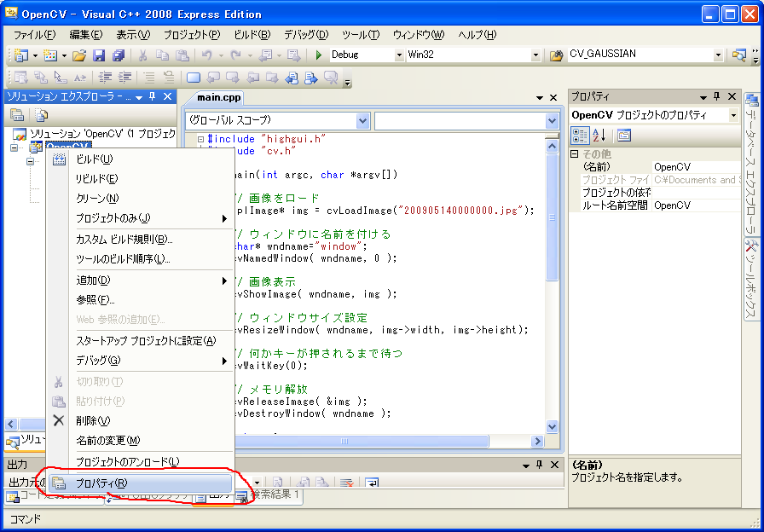Image resolution: width=764 pixels, height=532 pixels.
Task: Switch to the 検索結果 1 tab
Action: (268, 495)
